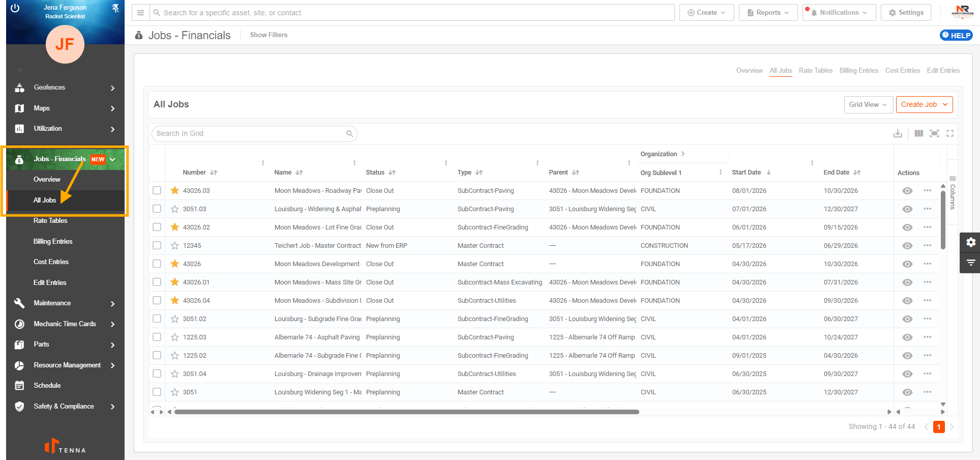The width and height of the screenshot is (980, 460).
Task: View job 43026.03 with the eye icon
Action: [907, 191]
